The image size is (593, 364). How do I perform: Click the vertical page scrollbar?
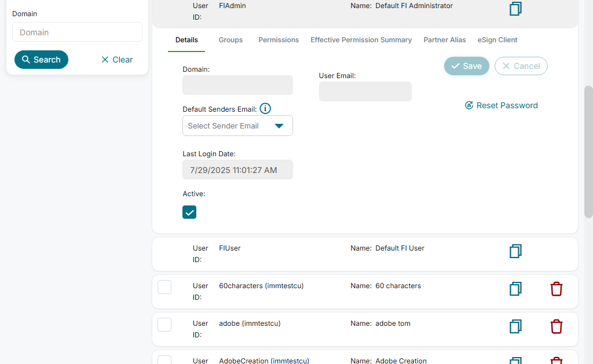point(588,152)
